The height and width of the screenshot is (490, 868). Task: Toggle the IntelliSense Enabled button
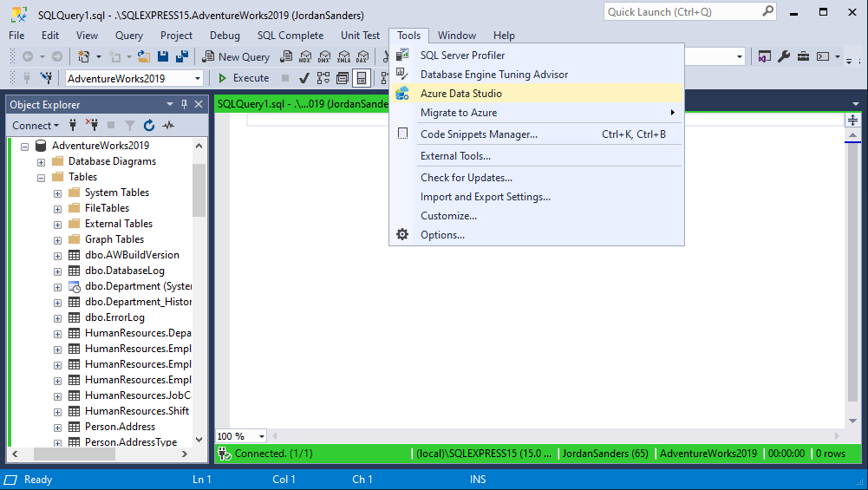click(x=362, y=78)
